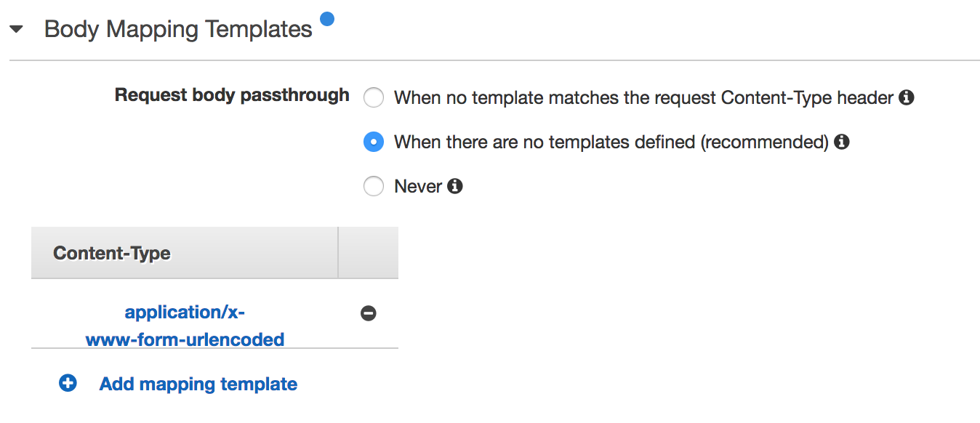
Task: Select radio for no template matches Content-Type
Action: [x=374, y=97]
